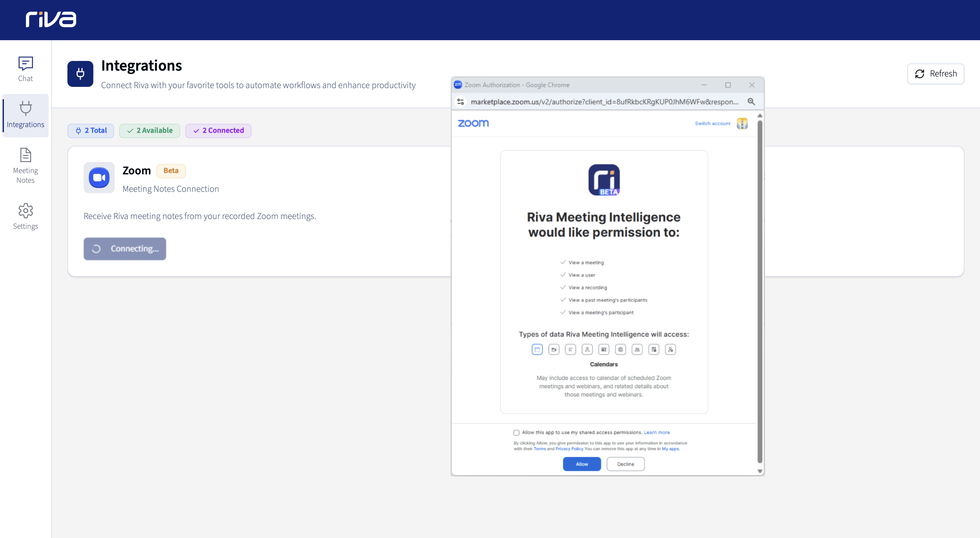Open the Learn more link

[657, 433]
